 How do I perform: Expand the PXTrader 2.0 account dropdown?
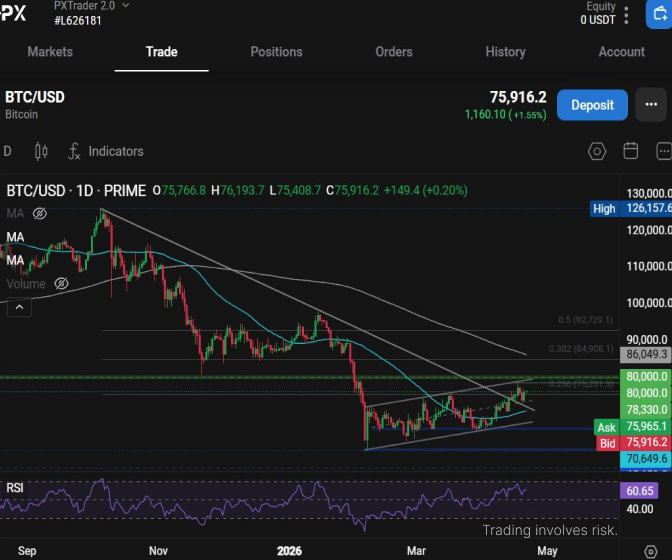126,6
